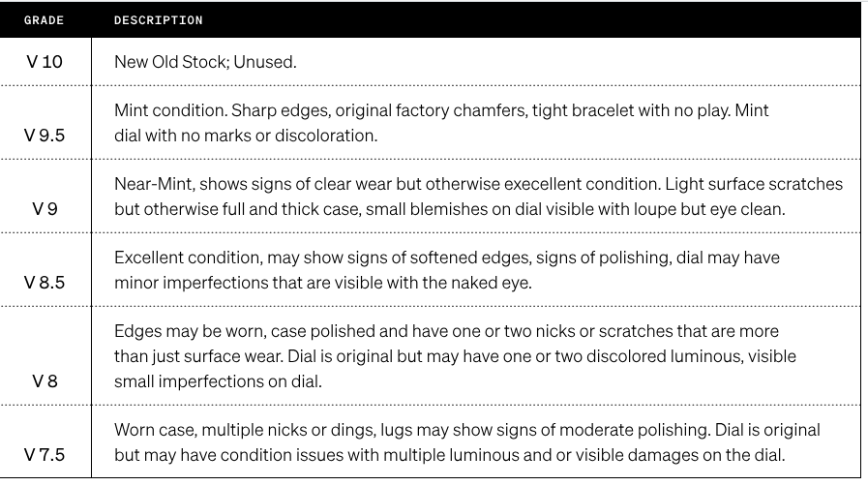Click the GRADE column header
The image size is (868, 486).
[44, 20]
